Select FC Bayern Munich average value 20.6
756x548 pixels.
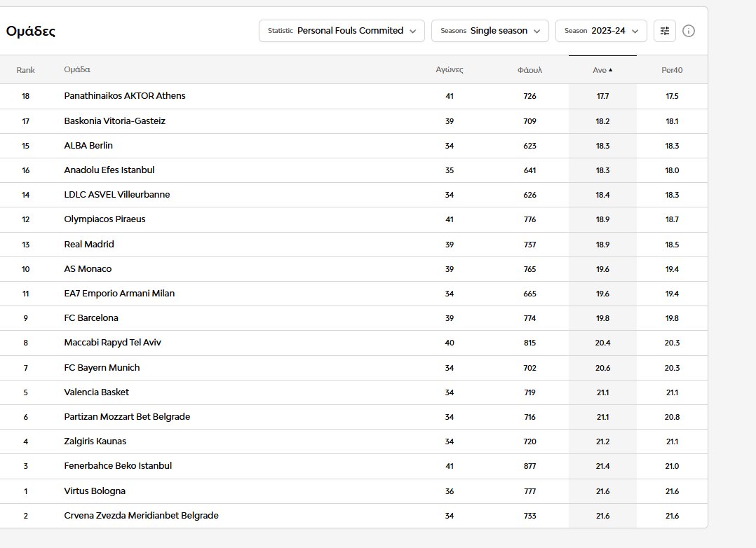[602, 368]
